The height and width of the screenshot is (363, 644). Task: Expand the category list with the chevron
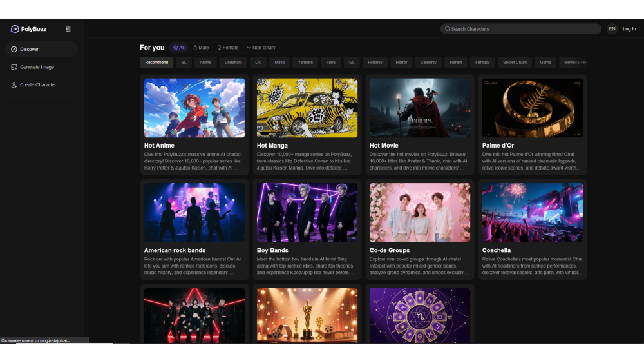[584, 63]
